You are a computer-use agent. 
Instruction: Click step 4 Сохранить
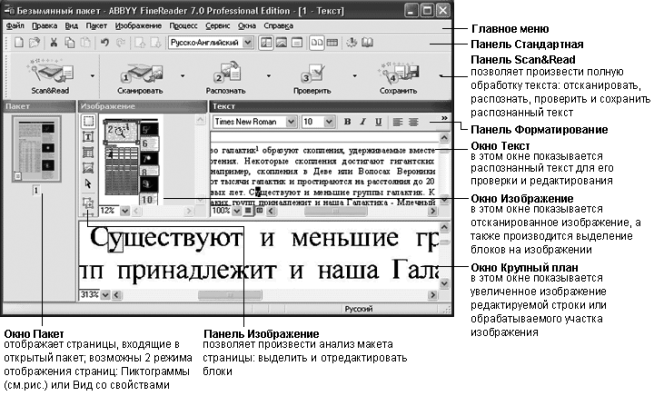coord(398,78)
